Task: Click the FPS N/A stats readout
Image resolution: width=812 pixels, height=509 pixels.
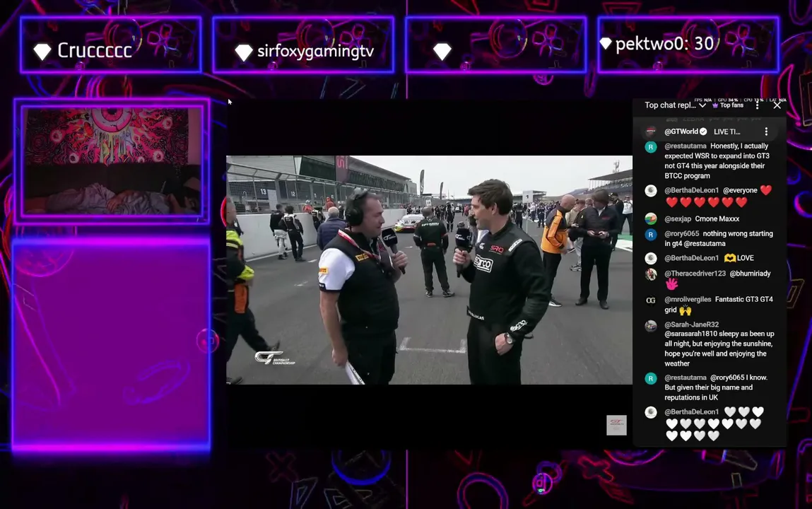Action: 702,100
